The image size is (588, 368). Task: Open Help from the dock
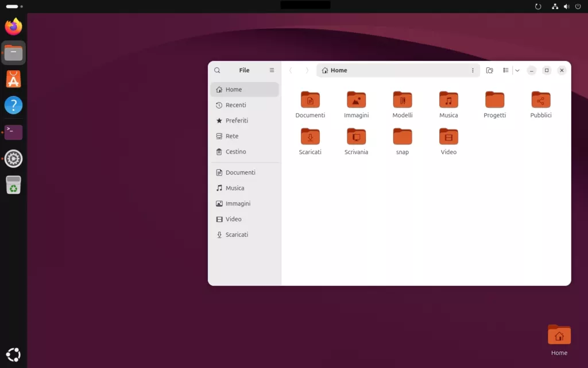(x=14, y=106)
